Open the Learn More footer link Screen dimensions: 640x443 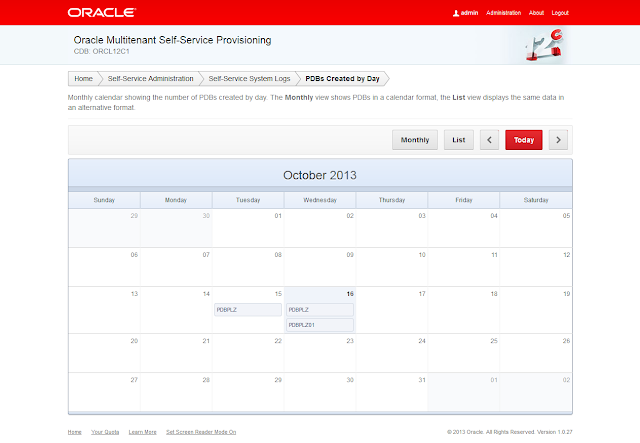[142, 432]
